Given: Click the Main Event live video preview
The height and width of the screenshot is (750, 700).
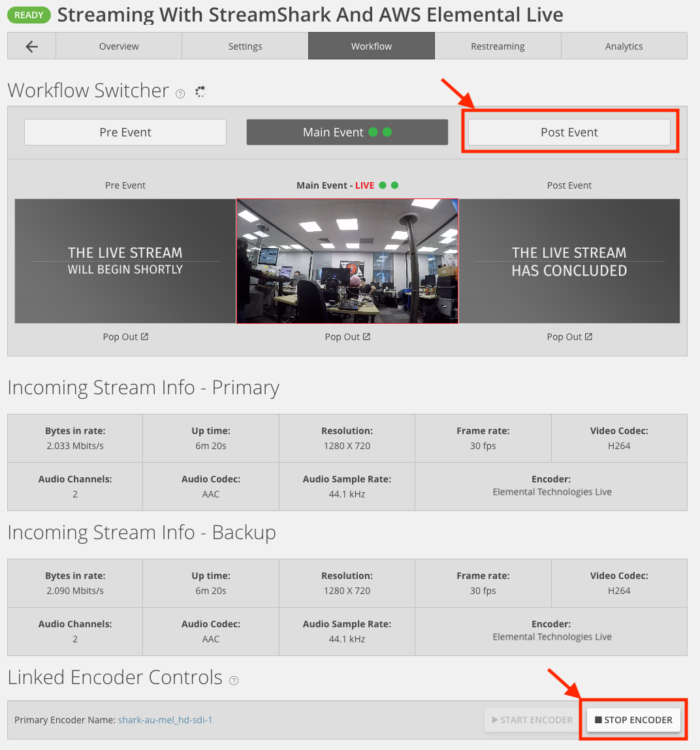Looking at the screenshot, I should click(347, 261).
